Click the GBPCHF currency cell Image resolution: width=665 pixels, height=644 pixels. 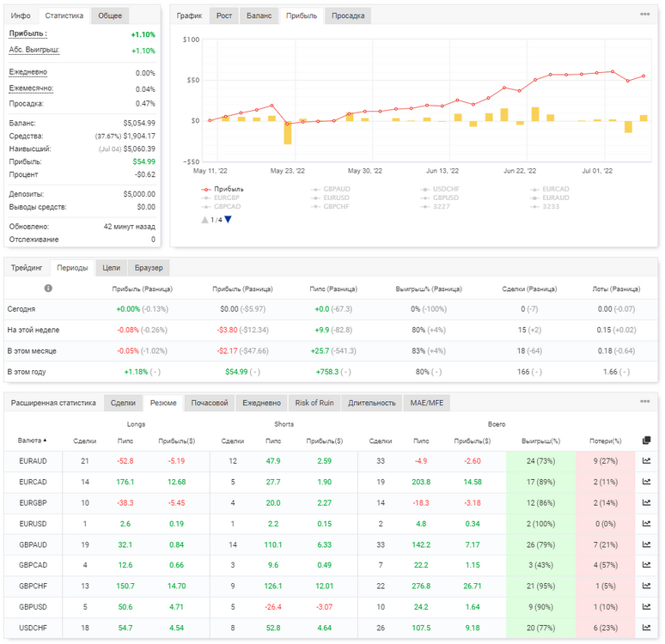pyautogui.click(x=34, y=586)
